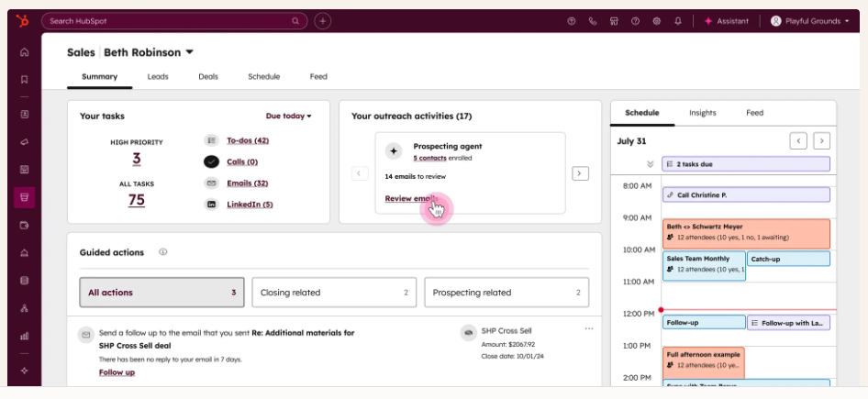
Task: Filter by Prospecting related actions
Action: [506, 293]
